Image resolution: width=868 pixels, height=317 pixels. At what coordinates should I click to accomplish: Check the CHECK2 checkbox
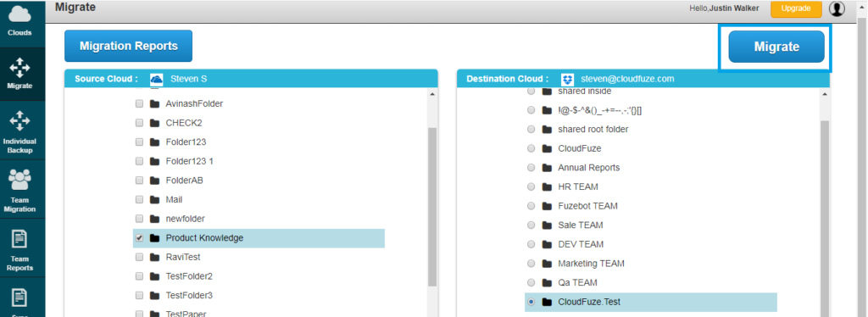point(140,123)
